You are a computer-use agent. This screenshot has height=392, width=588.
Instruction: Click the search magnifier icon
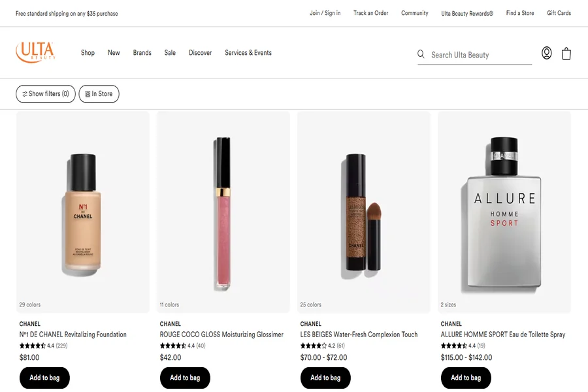point(421,54)
